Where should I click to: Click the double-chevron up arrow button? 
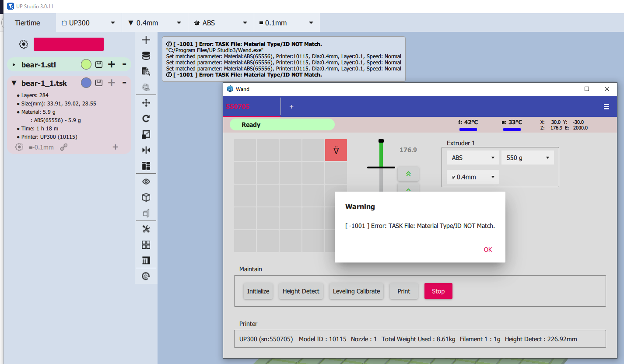pos(408,174)
